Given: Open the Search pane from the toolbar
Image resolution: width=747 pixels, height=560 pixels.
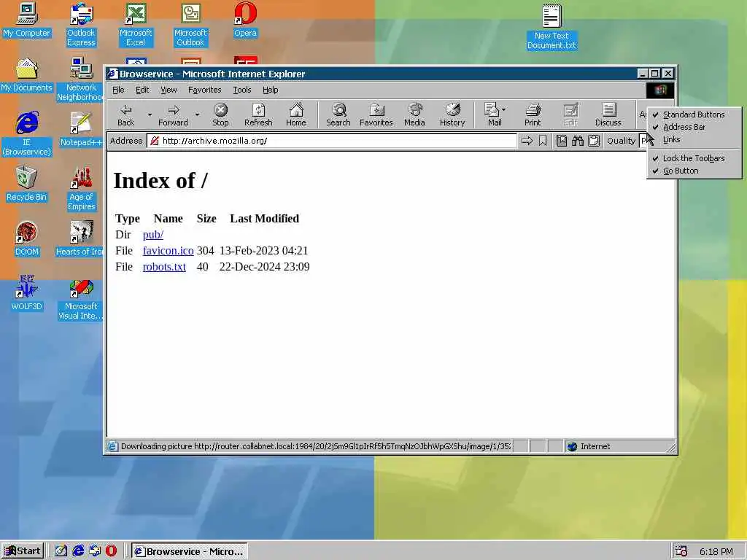Looking at the screenshot, I should [x=338, y=114].
